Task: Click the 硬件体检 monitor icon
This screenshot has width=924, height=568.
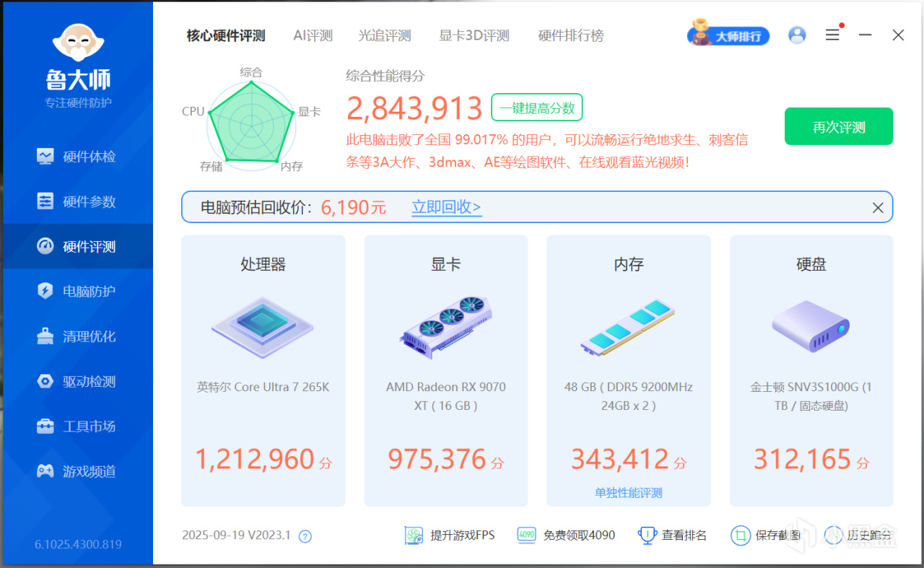Action: (45, 157)
